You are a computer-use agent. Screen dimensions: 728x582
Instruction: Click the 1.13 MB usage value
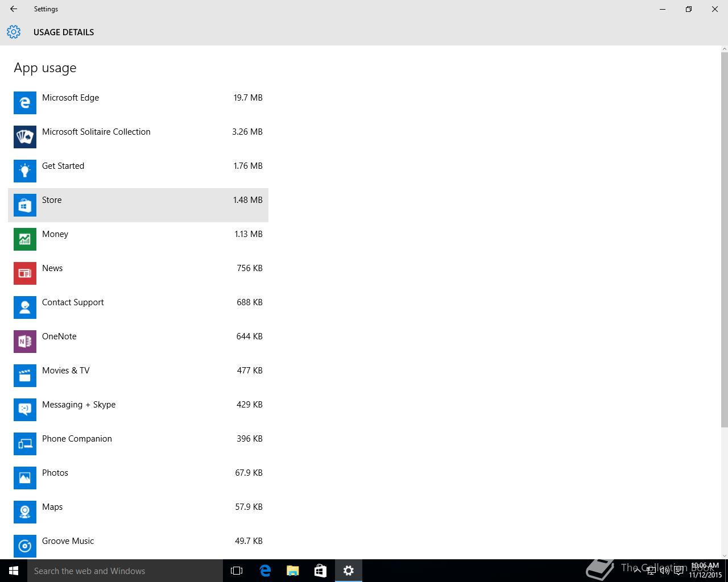click(x=249, y=234)
